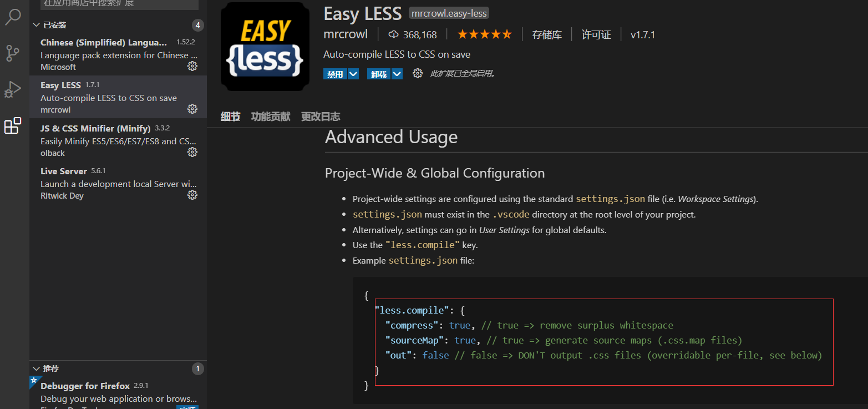The height and width of the screenshot is (409, 868).
Task: Open the dropdown arrow next to 禁用
Action: 353,74
